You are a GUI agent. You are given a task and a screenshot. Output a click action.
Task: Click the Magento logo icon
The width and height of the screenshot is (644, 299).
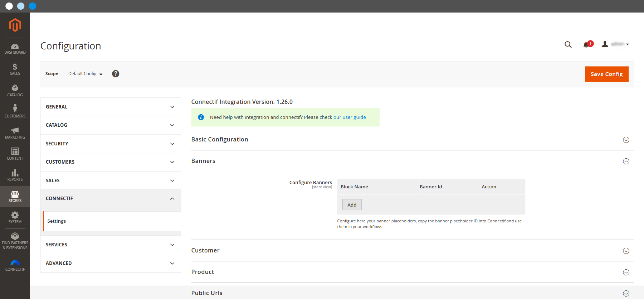[x=15, y=25]
